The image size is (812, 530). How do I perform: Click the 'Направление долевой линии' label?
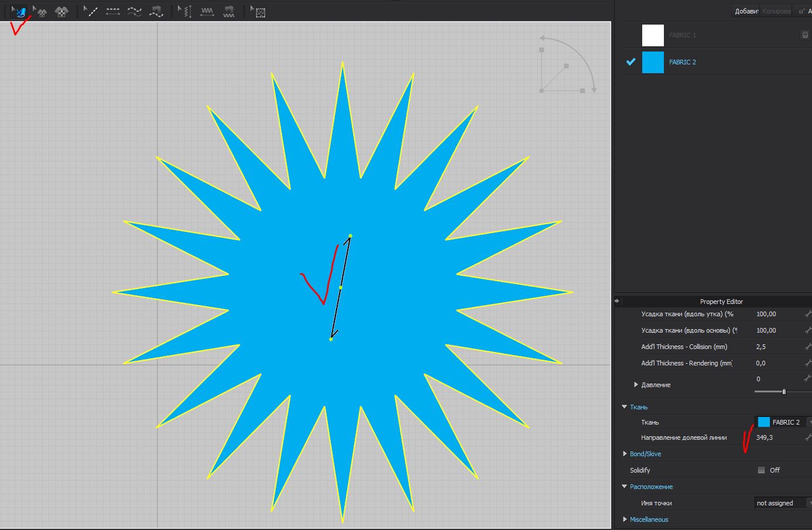684,437
